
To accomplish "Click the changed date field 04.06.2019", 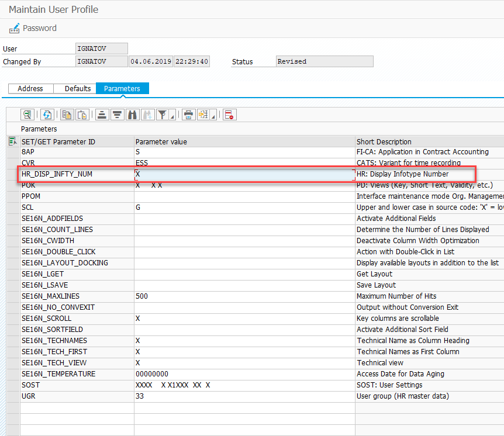I will tap(151, 61).
